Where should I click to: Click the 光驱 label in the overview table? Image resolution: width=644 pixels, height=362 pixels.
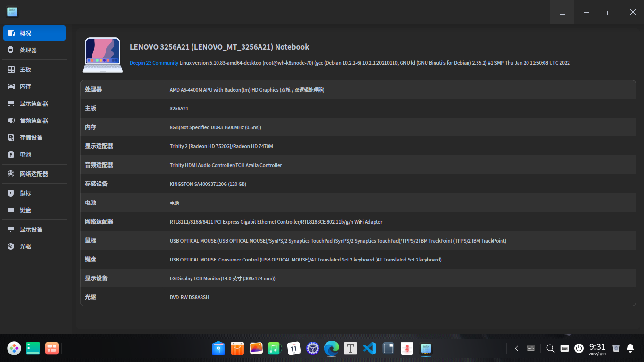91,297
